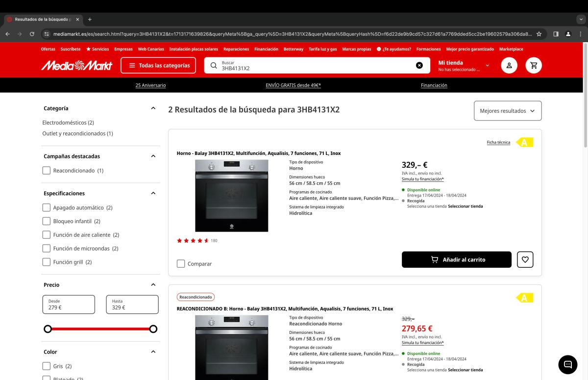Open the chat support bubble
588x380 pixels.
(x=568, y=364)
